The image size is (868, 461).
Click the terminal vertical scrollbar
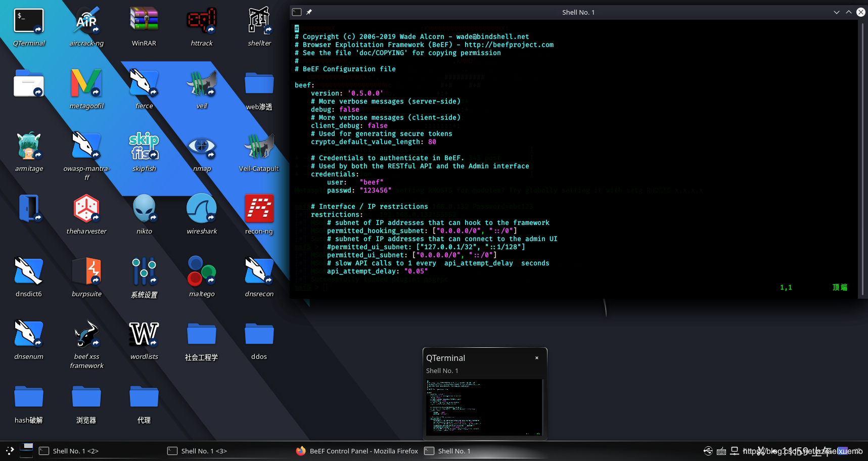click(x=862, y=159)
